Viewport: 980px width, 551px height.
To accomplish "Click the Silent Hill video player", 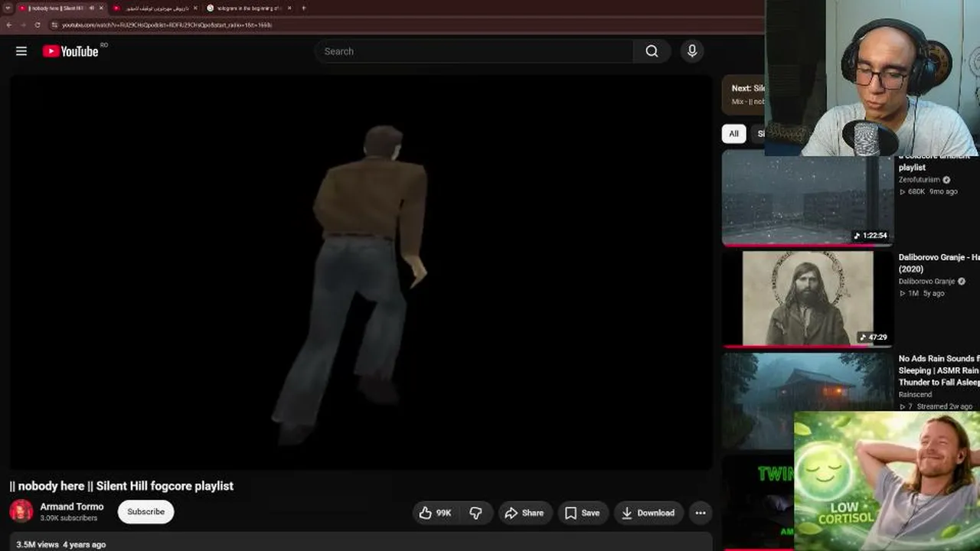I will [361, 272].
